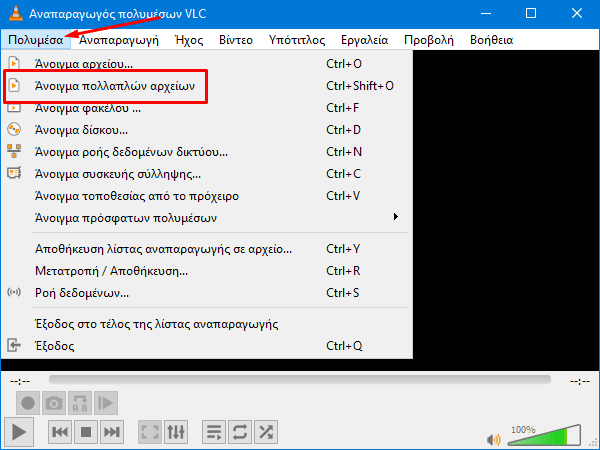Choose Ροή δεδομένων... entry
Image resolution: width=600 pixels, height=450 pixels.
(x=207, y=293)
